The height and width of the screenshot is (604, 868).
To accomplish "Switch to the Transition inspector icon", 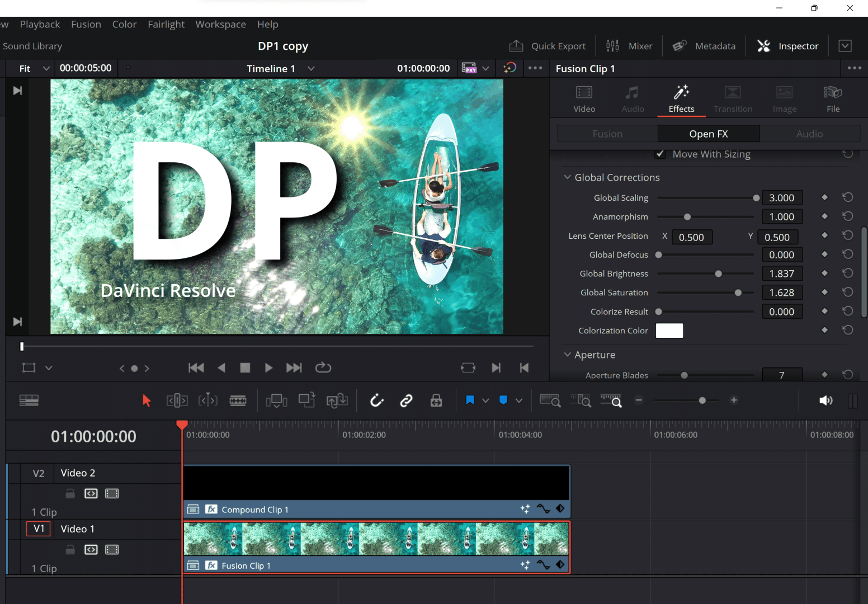I will (x=733, y=98).
